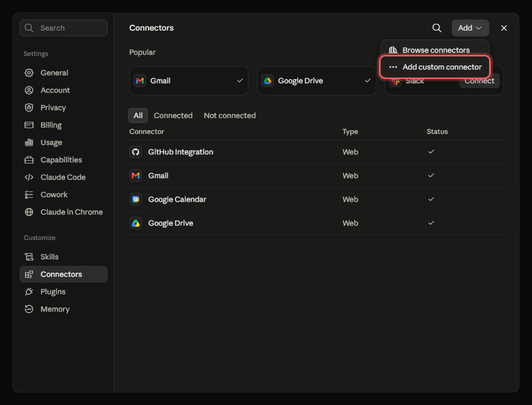
Task: Click the General gear icon
Action: (x=29, y=73)
